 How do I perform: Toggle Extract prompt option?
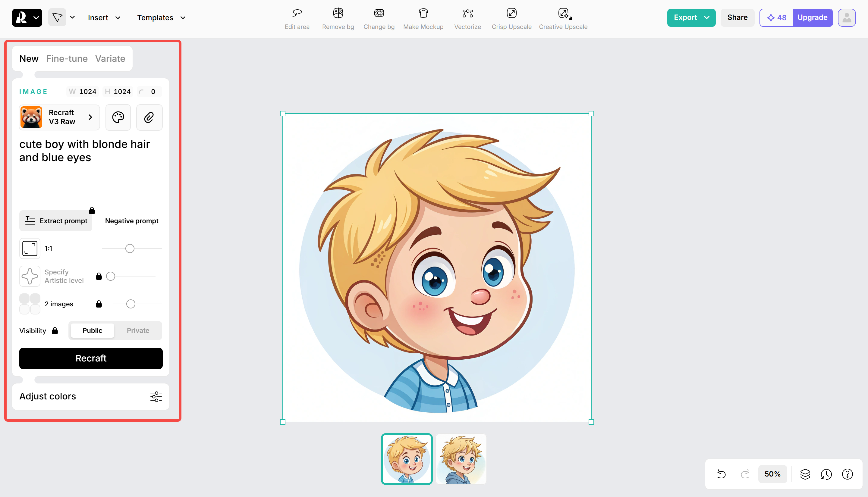pos(56,220)
